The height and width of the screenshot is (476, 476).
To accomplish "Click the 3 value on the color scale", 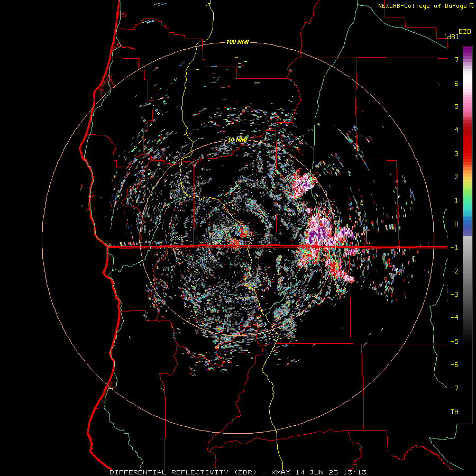I will coord(456,153).
